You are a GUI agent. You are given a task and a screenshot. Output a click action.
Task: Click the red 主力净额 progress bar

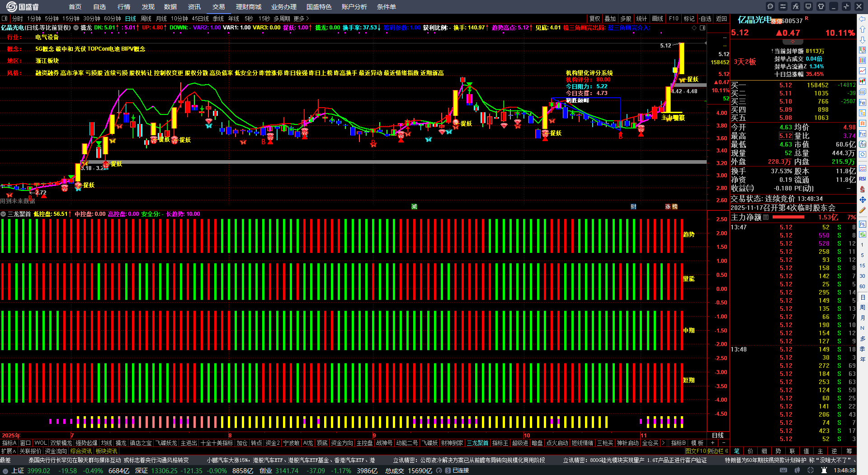tap(788, 217)
